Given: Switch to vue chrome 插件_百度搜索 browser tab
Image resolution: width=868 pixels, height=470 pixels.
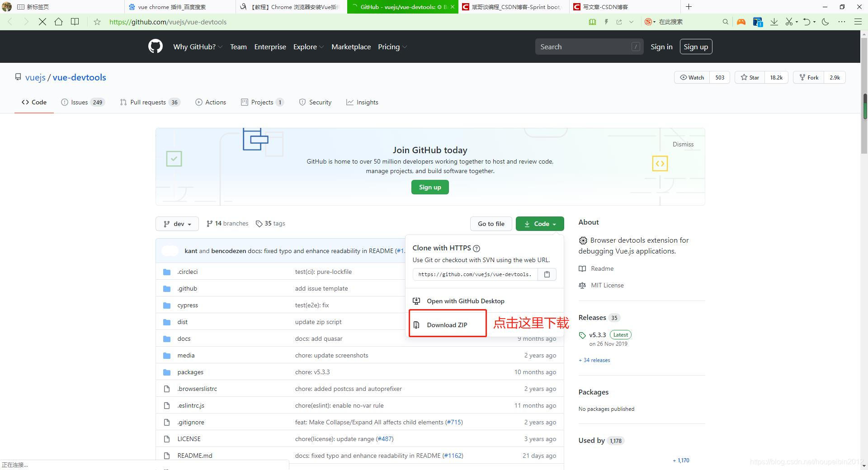Looking at the screenshot, I should [180, 7].
